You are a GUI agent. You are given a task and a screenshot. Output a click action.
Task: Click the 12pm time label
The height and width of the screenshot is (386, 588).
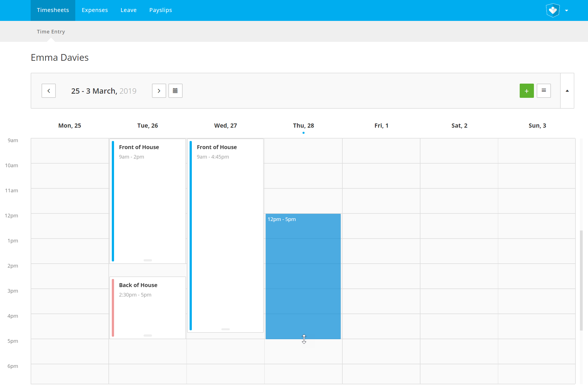tap(11, 216)
